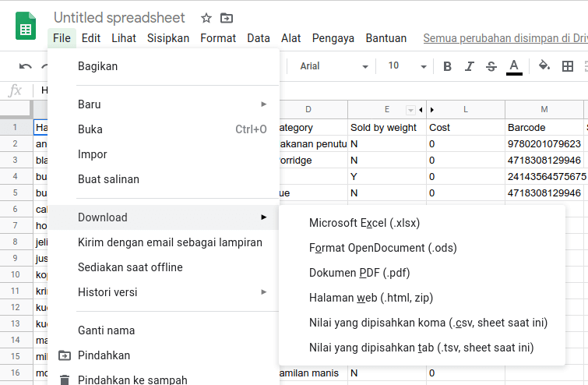Click barcode cell 9780201079623
The width and height of the screenshot is (588, 385).
pyautogui.click(x=544, y=143)
